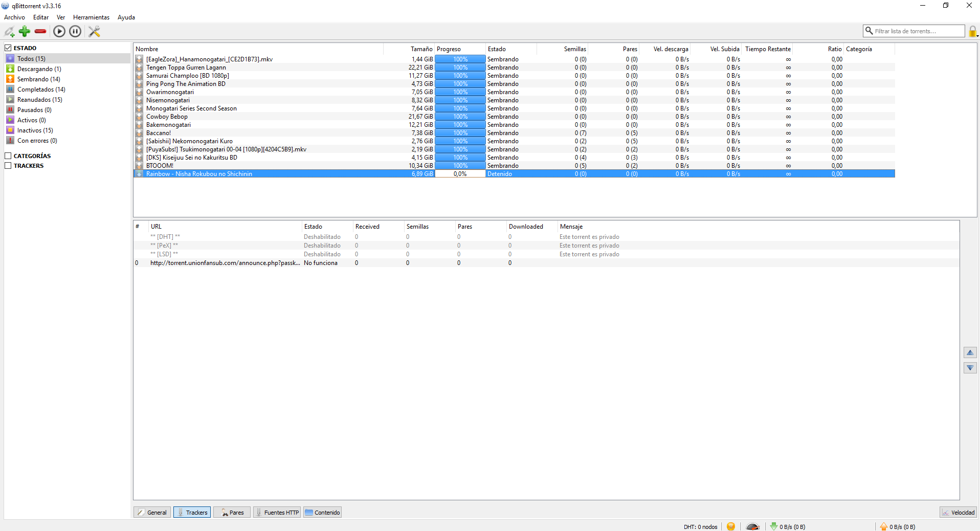Select the Owarimonogatari torrent row
This screenshot has width=980, height=531.
click(514, 92)
